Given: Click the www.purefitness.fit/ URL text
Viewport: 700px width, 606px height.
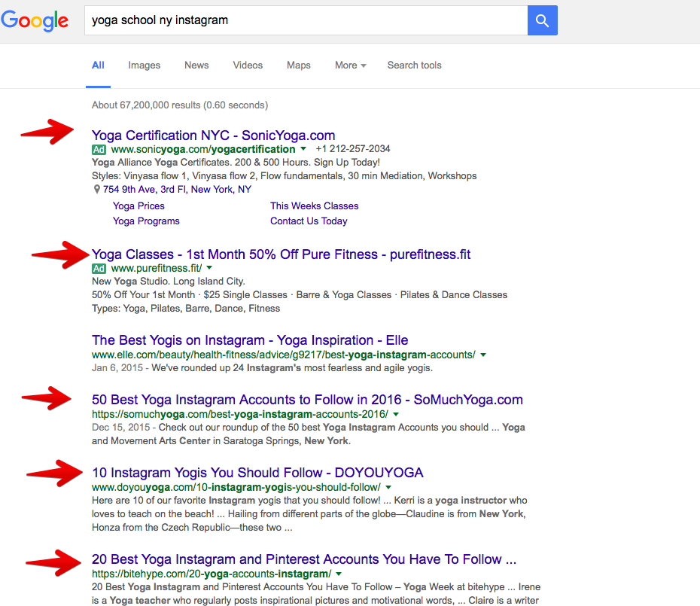Looking at the screenshot, I should click(157, 269).
